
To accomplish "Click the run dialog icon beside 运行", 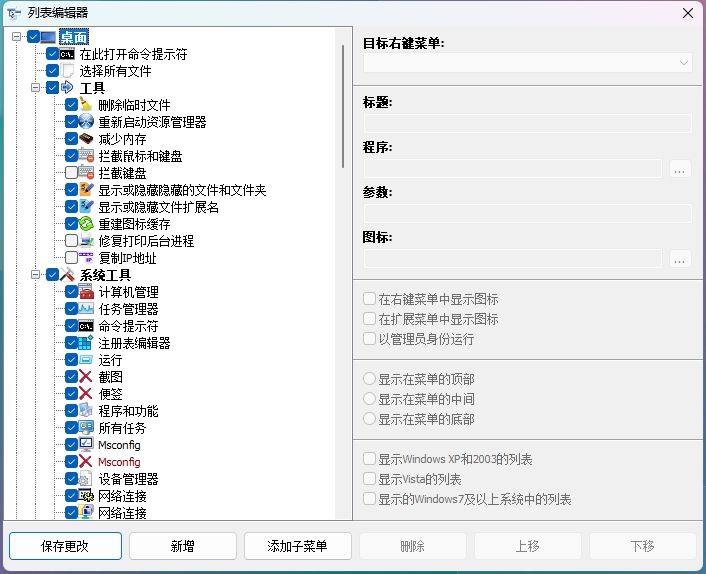I will pos(86,360).
